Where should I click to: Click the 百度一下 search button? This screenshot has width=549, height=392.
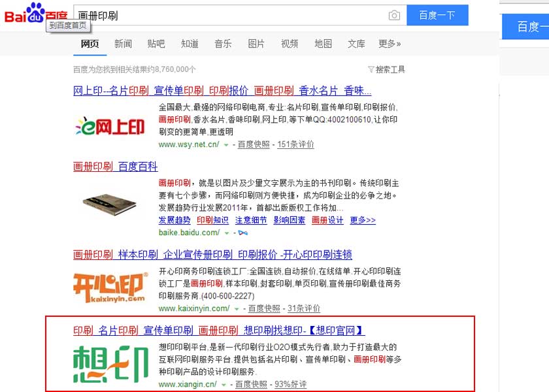point(437,15)
